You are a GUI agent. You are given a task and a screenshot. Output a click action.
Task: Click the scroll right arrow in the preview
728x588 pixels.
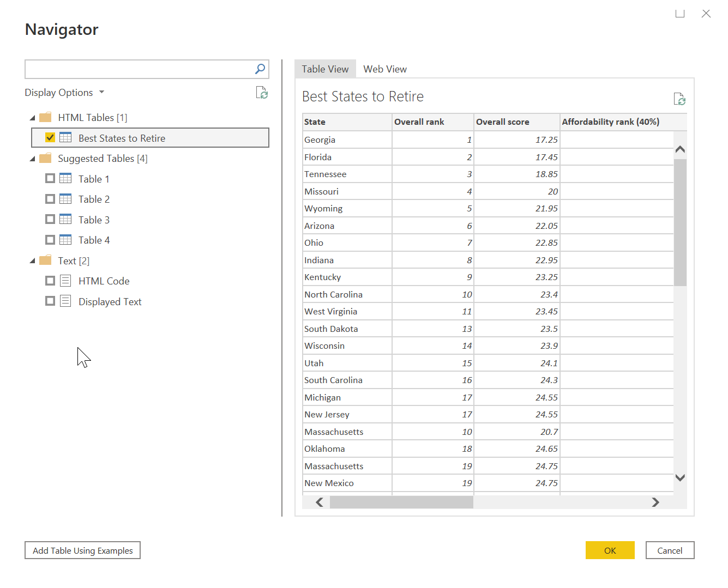pos(655,502)
